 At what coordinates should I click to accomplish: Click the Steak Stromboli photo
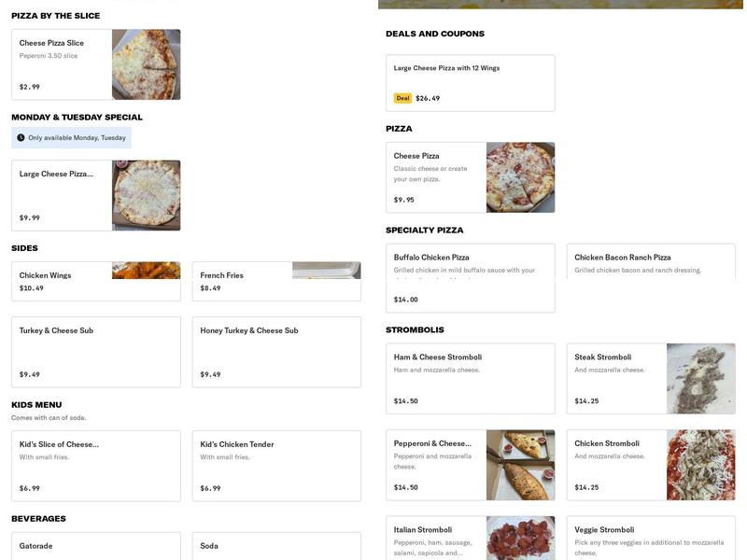(x=701, y=378)
